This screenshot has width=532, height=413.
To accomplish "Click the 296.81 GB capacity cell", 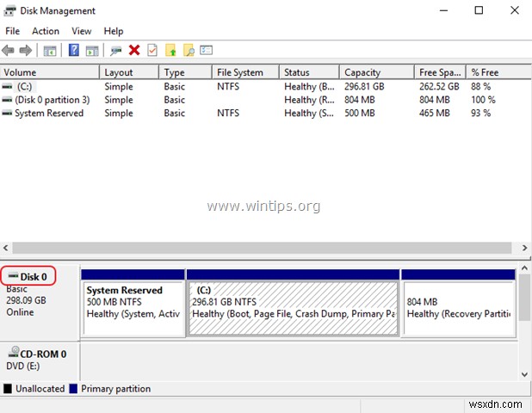I will point(364,87).
